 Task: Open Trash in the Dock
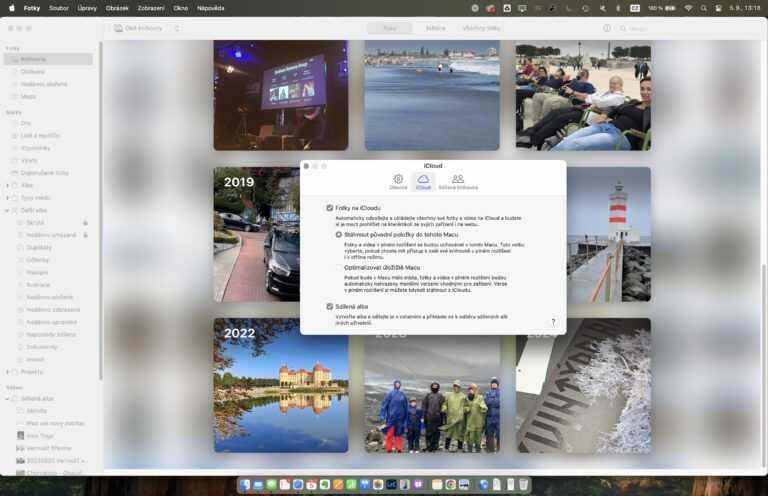[524, 485]
